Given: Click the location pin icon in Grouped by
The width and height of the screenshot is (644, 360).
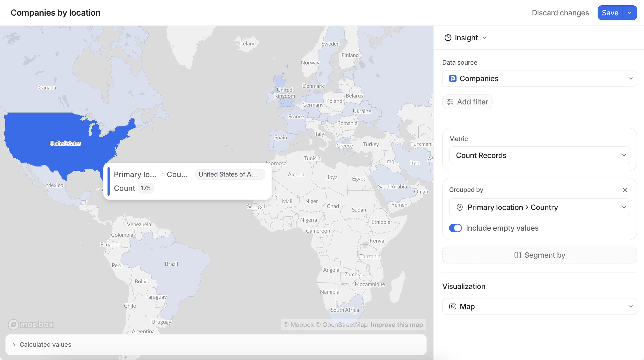Looking at the screenshot, I should coord(459,207).
